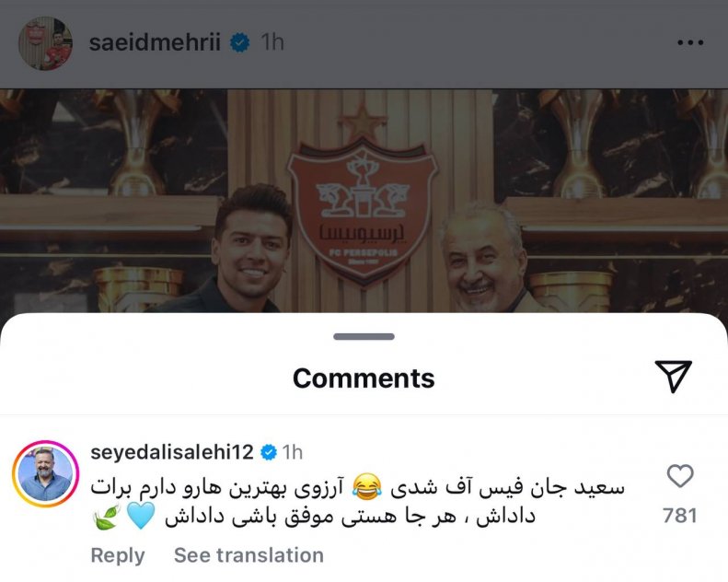Tap the post's 1h timestamp

tap(272, 42)
